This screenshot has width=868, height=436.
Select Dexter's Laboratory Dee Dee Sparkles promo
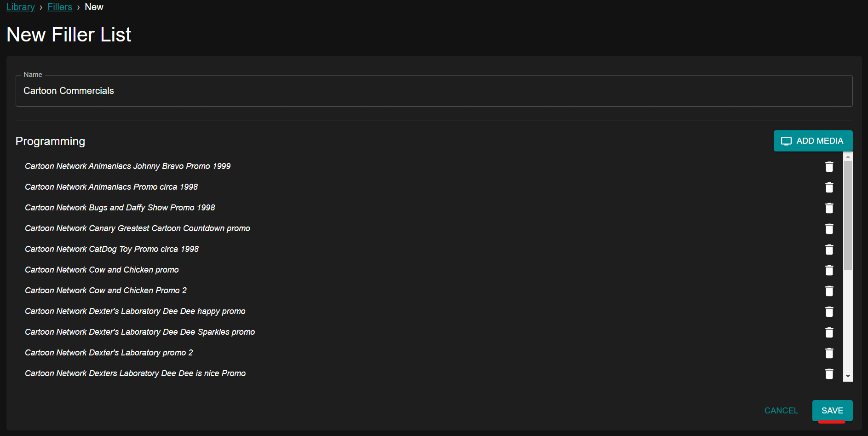tap(140, 332)
